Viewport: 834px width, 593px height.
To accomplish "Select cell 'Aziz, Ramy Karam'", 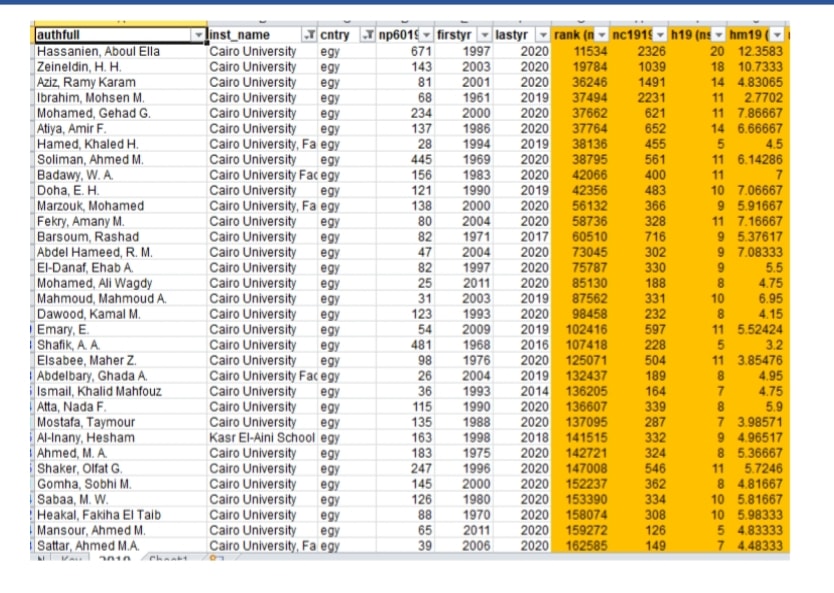I will click(120, 82).
